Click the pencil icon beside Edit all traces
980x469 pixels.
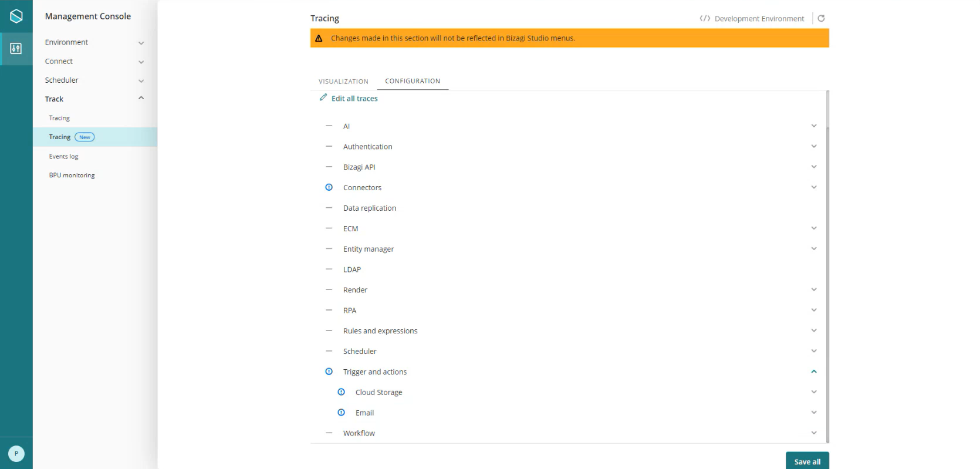point(323,97)
